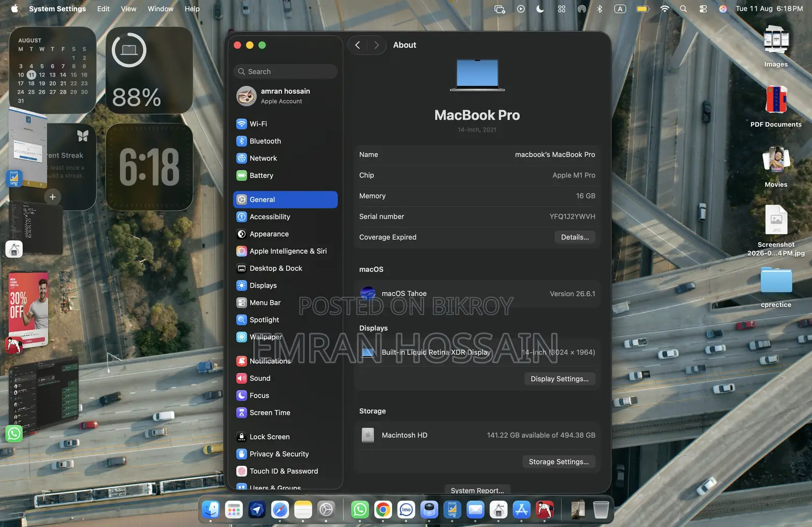Click the Details... button for coverage

575,237
